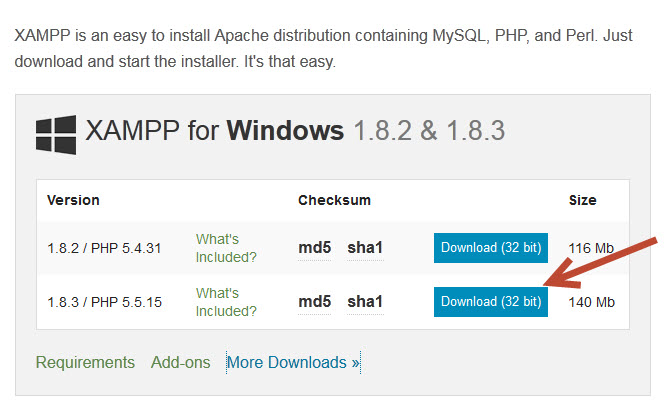Click the Windows logo icon

[56, 135]
